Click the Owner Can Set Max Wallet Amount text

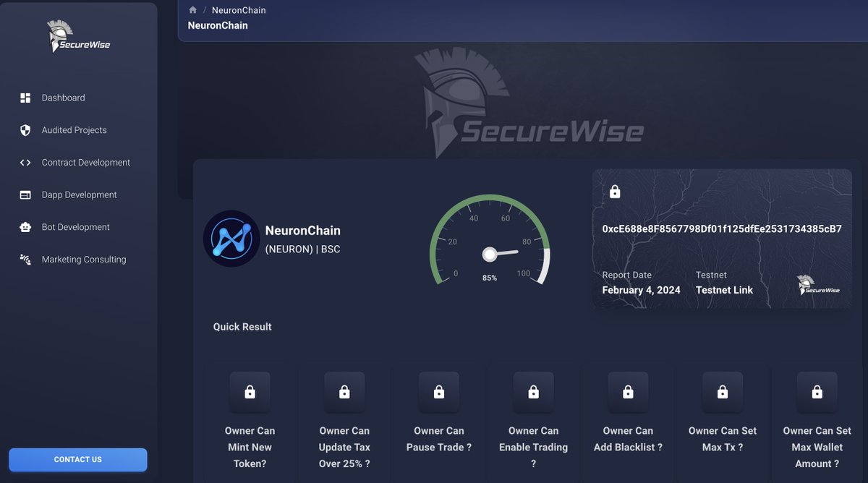click(817, 447)
